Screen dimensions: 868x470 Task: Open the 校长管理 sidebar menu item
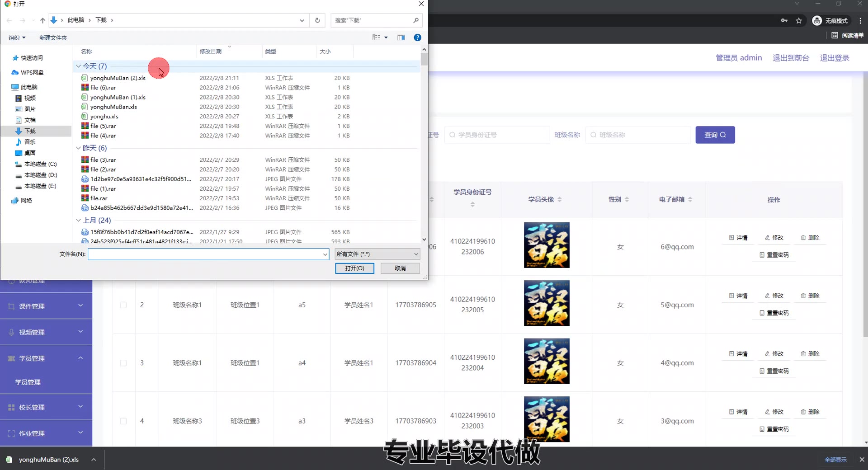(46, 407)
